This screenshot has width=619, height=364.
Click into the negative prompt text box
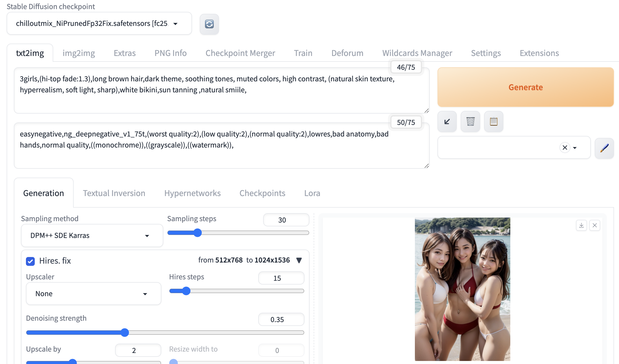tap(222, 146)
